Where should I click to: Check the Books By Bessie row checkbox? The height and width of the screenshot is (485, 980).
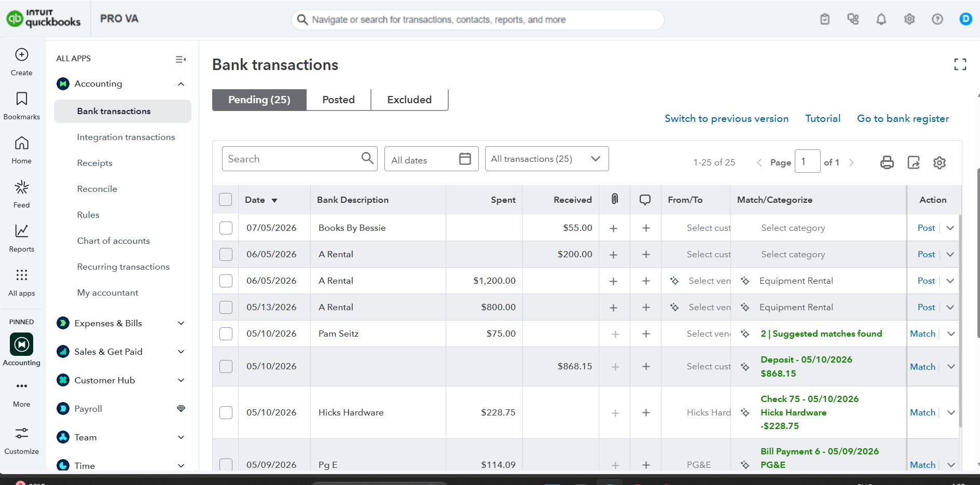coord(226,228)
